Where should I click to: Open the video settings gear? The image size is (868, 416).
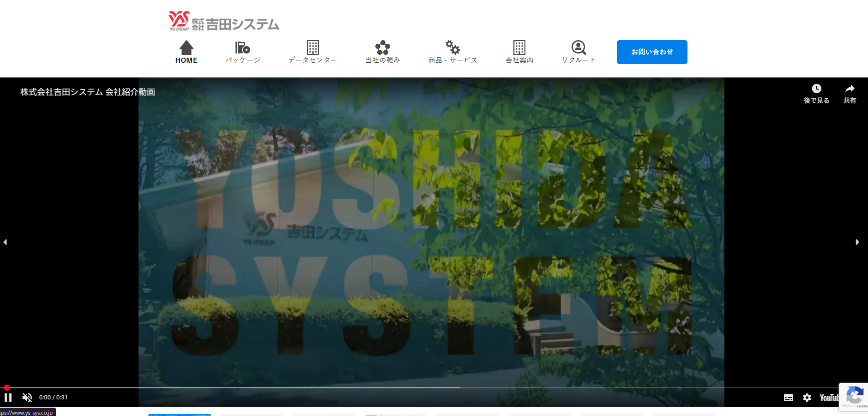(807, 398)
